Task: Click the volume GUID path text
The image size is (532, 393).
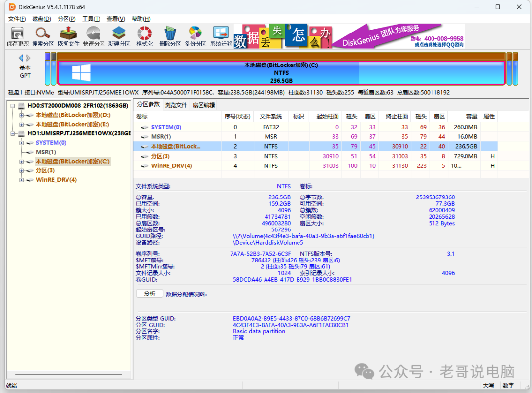Action: click(x=303, y=236)
